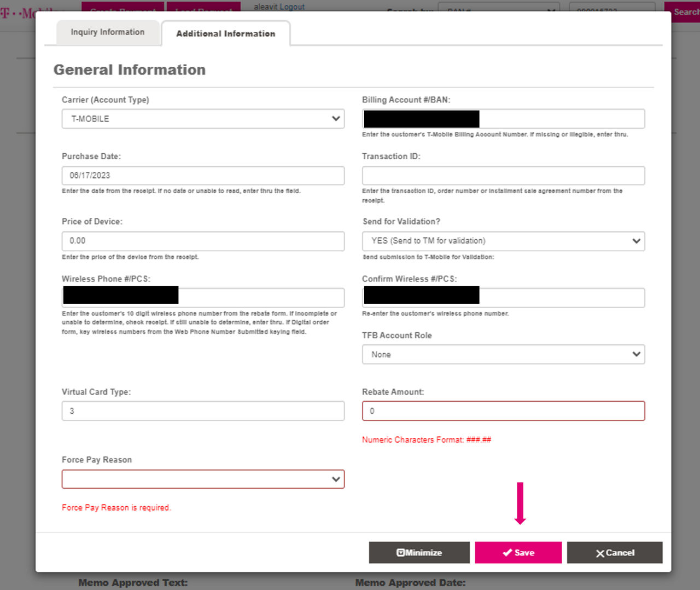The width and height of the screenshot is (700, 590).
Task: Click the Logout link behind the dialog
Action: pyautogui.click(x=292, y=7)
